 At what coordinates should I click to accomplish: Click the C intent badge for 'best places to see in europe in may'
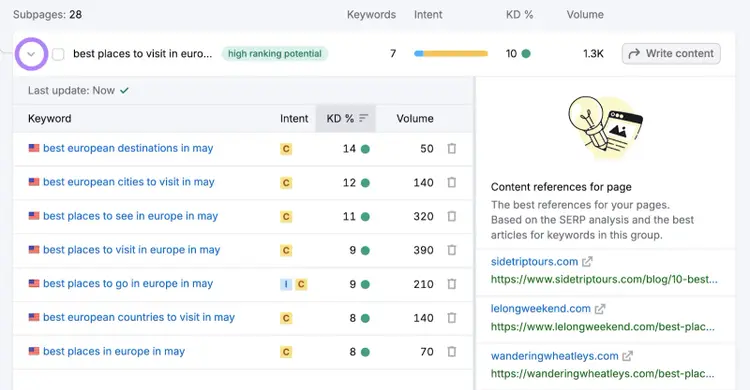coord(286,217)
